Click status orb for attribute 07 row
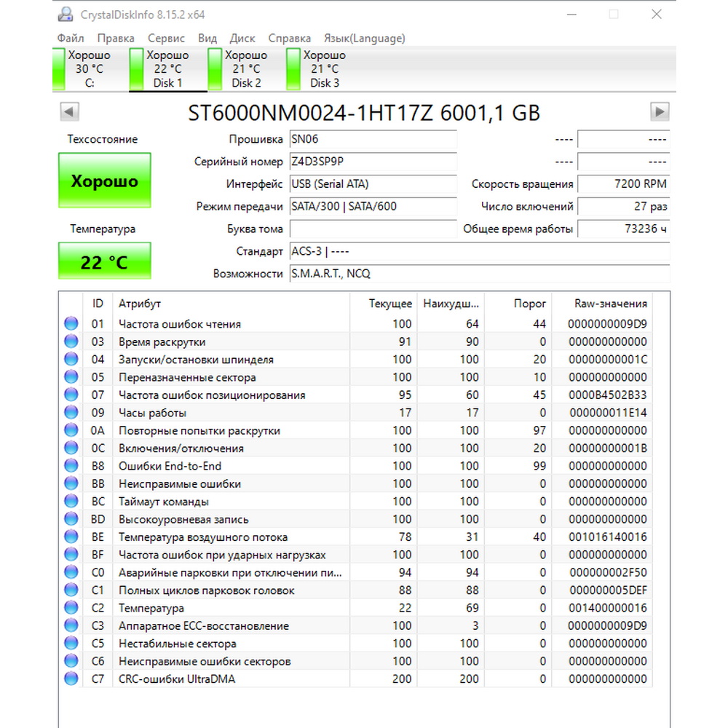 click(71, 395)
